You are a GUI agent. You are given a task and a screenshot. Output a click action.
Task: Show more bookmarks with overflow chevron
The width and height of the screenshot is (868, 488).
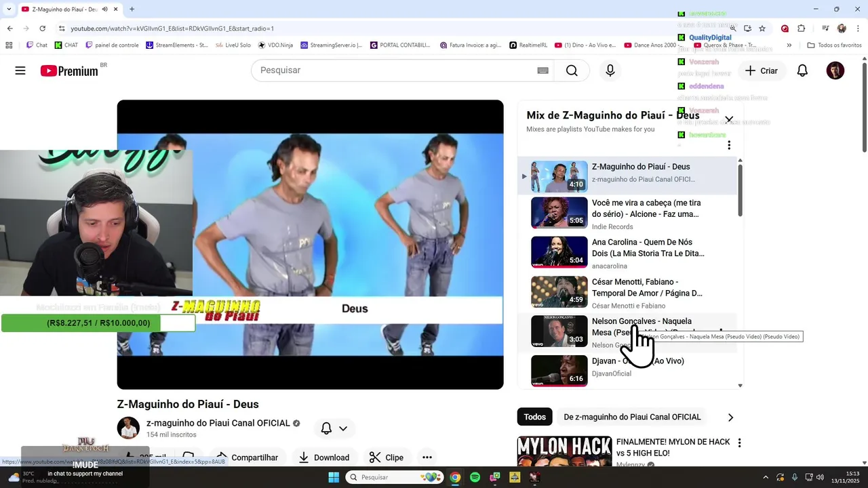(x=789, y=45)
